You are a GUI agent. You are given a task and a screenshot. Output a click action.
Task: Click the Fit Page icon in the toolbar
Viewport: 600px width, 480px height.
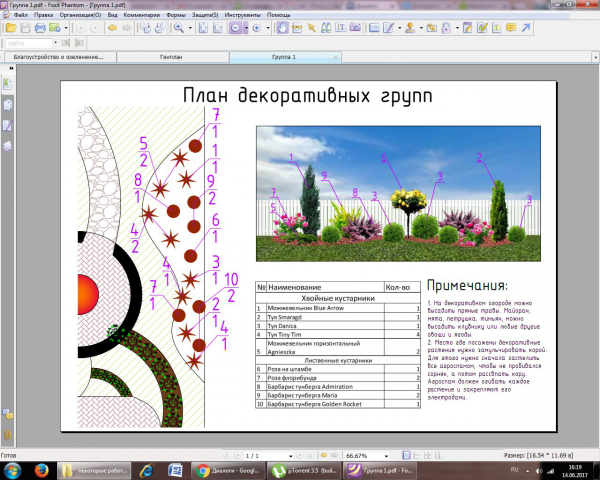click(203, 28)
